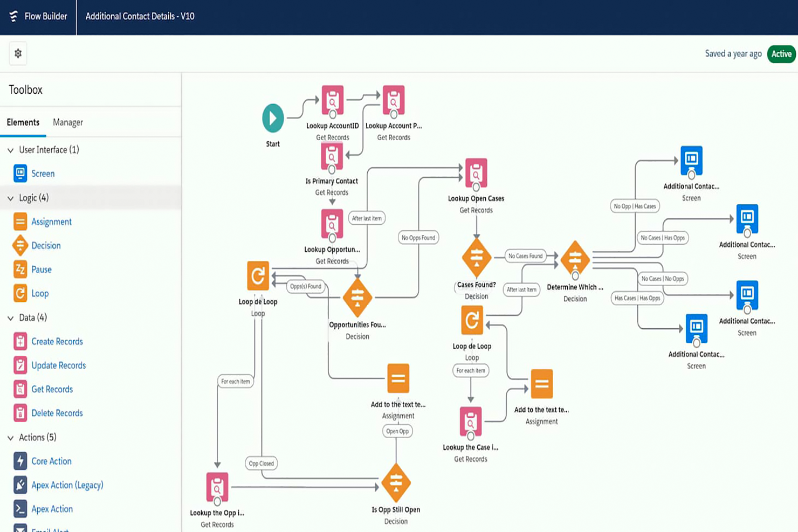Select the Assignment element icon
The width and height of the screenshot is (798, 532).
20,222
